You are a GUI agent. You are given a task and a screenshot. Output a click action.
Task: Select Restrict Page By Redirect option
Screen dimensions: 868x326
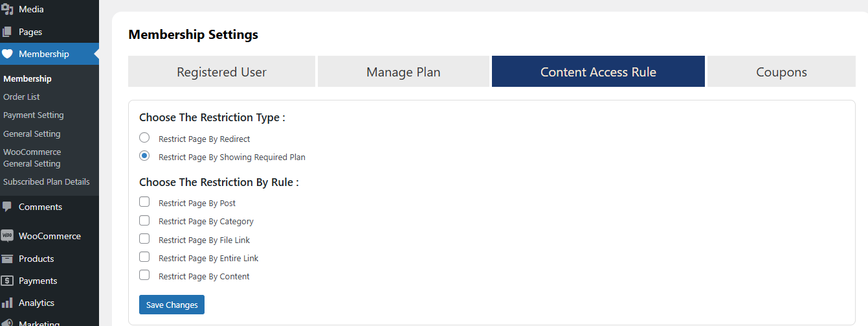tap(144, 138)
